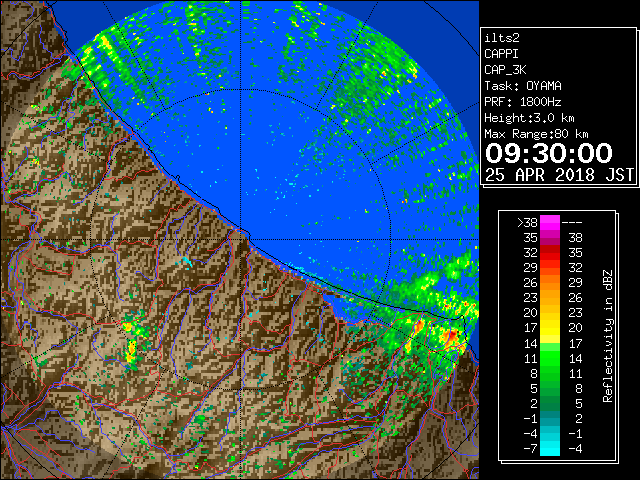The height and width of the screenshot is (480, 640).
Task: Click the cyan -7 dBZ legend swatch
Action: point(550,448)
